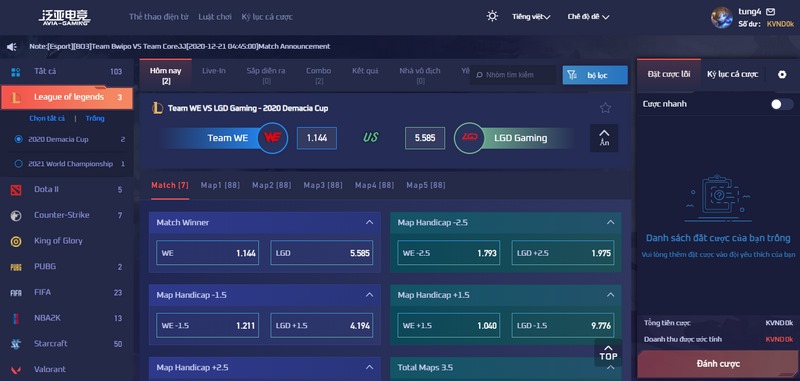This screenshot has width=800, height=381.
Task: Collapse the Map Handicap +1.5 section
Action: click(x=610, y=295)
